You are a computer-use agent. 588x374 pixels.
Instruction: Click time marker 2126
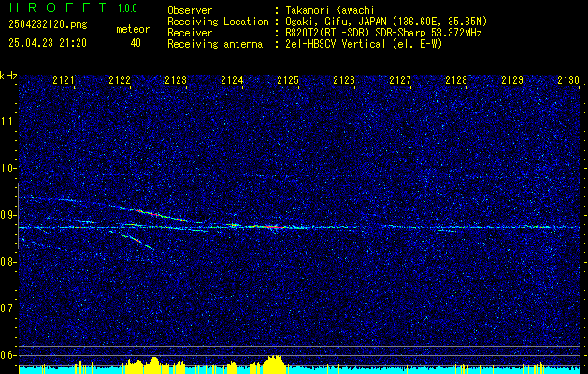[x=344, y=80]
